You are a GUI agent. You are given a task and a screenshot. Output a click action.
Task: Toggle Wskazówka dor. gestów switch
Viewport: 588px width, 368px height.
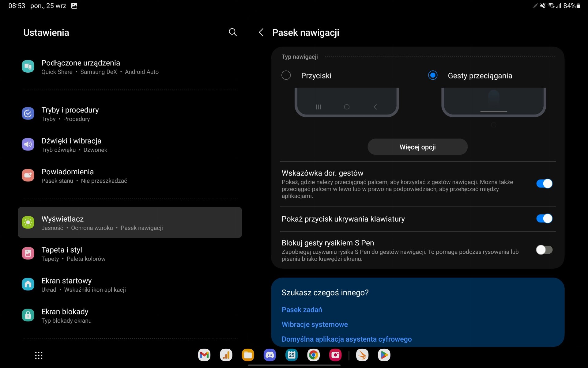pos(544,184)
